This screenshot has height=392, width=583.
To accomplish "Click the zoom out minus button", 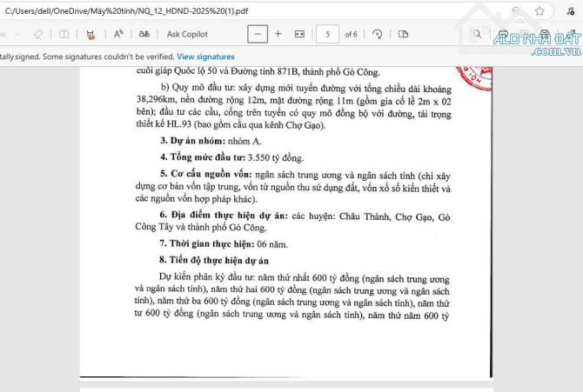I will pos(257,34).
